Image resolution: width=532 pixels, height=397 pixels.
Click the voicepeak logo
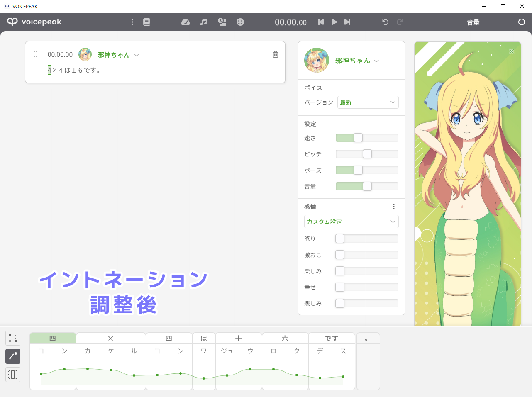click(x=34, y=22)
